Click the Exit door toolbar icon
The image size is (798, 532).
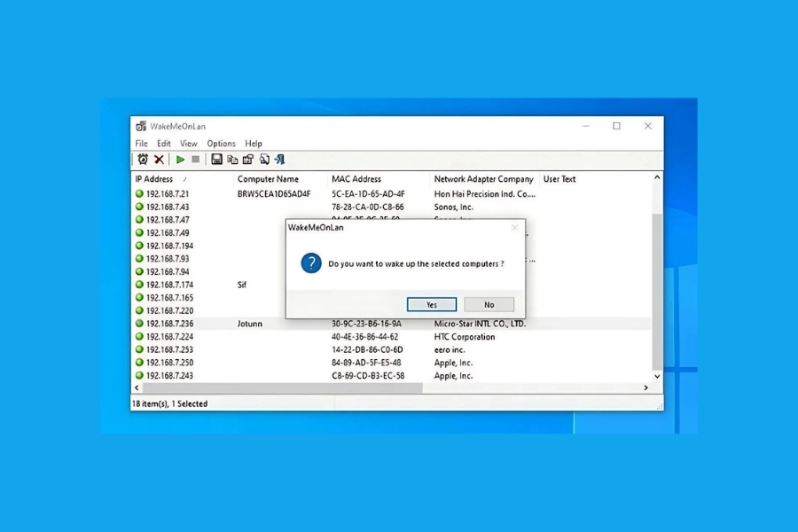[x=280, y=160]
